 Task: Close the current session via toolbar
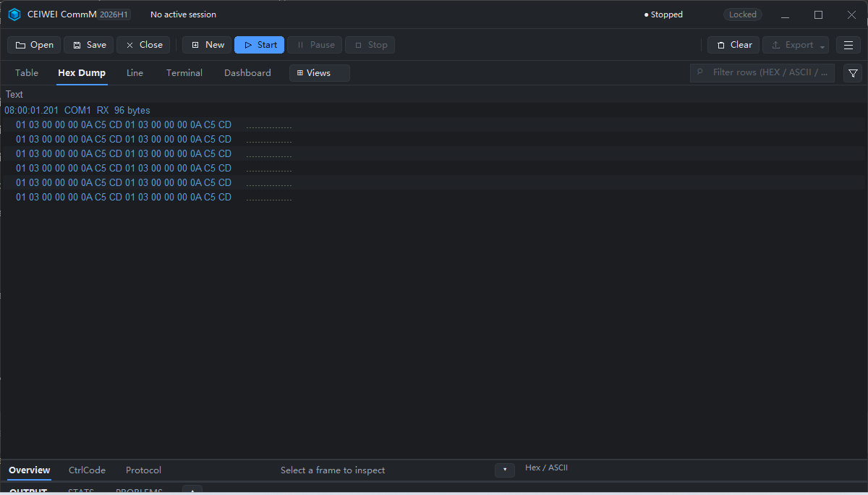[x=143, y=45]
